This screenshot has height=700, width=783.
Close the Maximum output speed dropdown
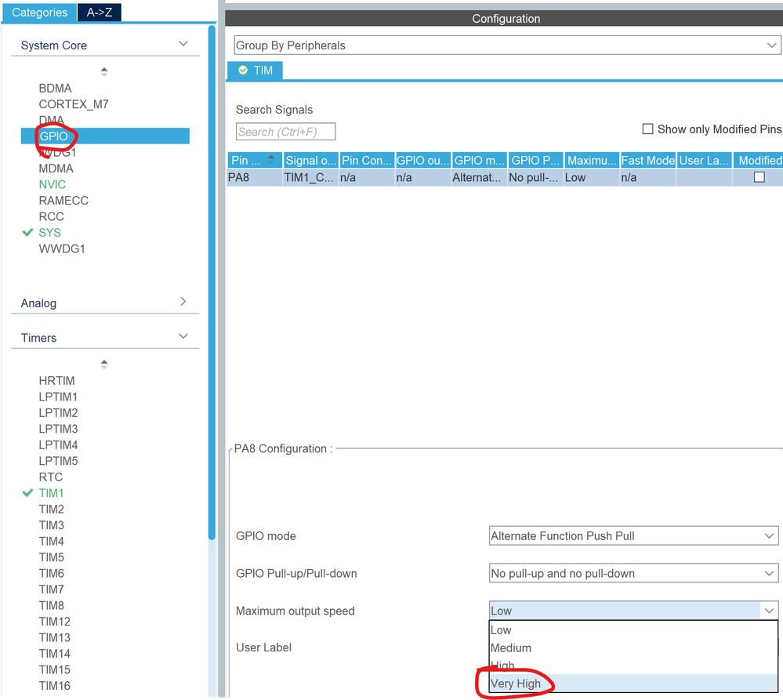(769, 611)
